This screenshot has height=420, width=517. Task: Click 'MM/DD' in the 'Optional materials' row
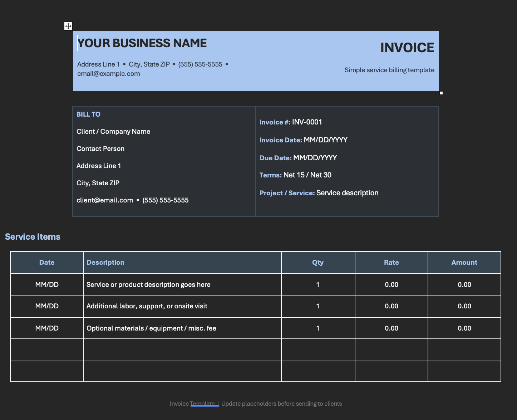[x=47, y=328]
